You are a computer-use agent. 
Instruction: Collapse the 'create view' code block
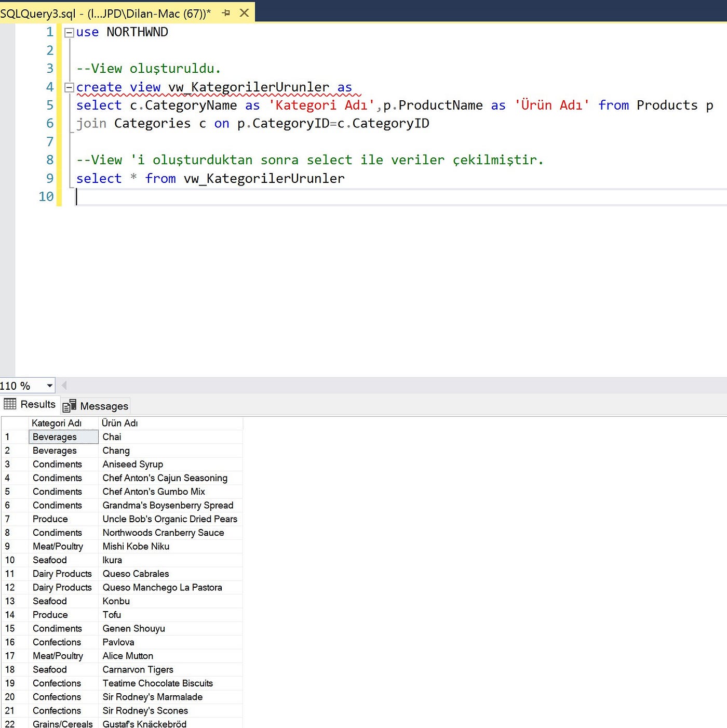point(69,87)
